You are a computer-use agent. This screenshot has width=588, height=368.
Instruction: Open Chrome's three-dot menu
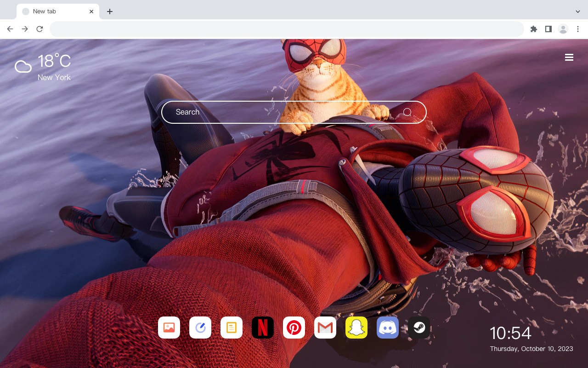pyautogui.click(x=578, y=29)
